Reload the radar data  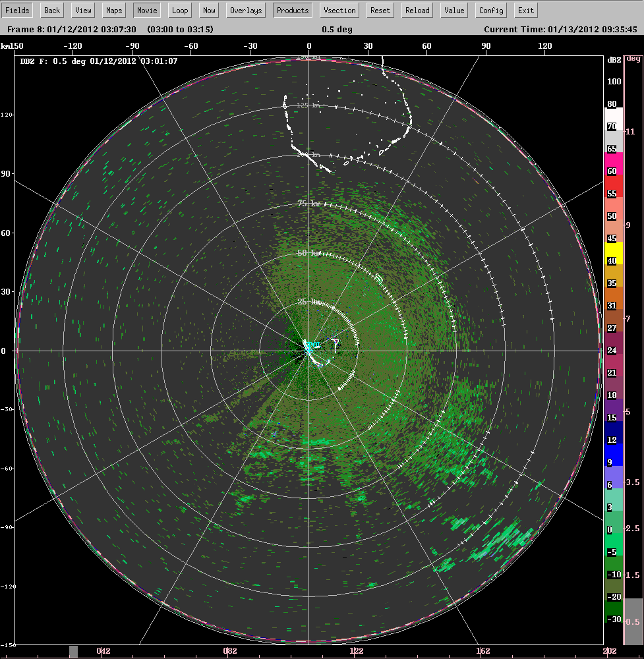[417, 10]
